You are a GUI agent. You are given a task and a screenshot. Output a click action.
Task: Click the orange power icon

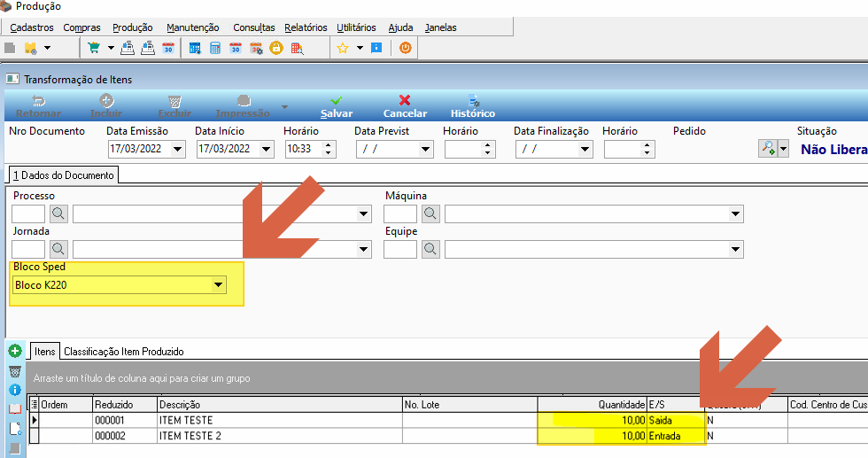pos(406,48)
